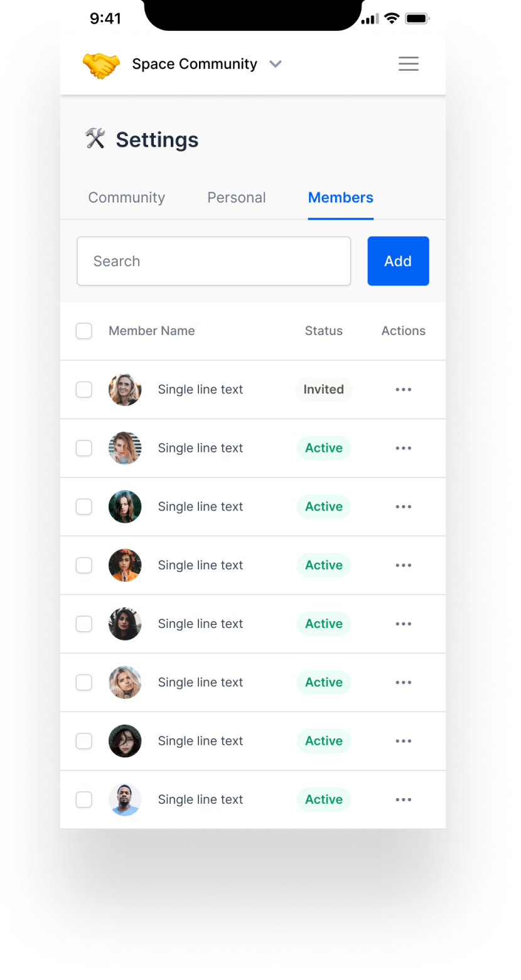Click the handshake community logo
Image resolution: width=521 pixels, height=980 pixels.
click(x=101, y=65)
